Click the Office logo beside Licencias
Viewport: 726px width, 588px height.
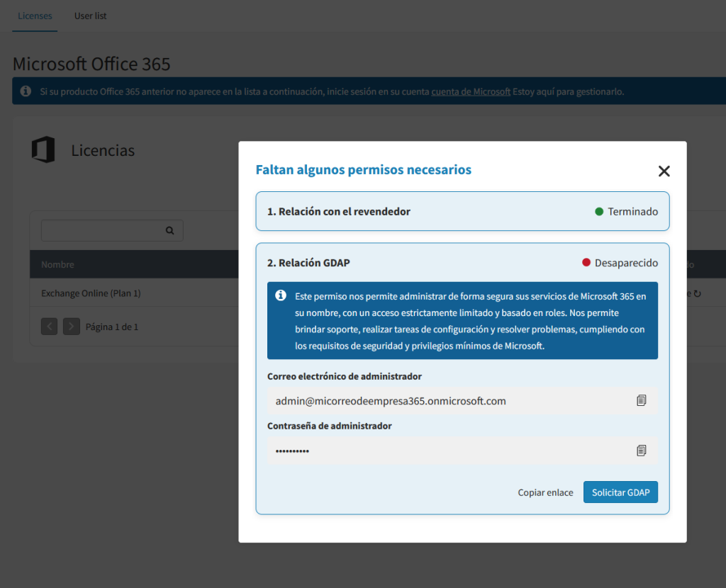pos(43,150)
